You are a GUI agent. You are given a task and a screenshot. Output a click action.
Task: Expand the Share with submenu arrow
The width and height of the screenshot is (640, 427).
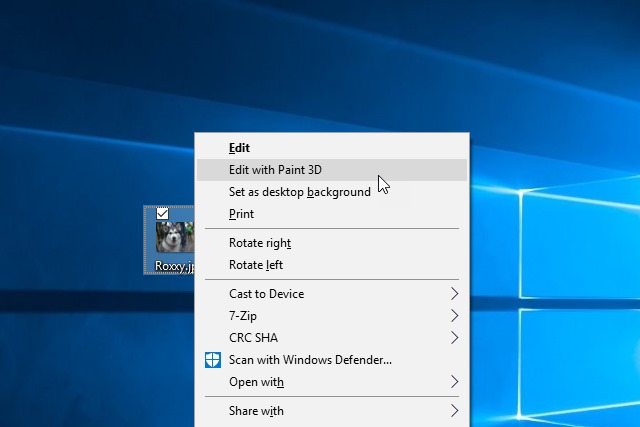(455, 411)
